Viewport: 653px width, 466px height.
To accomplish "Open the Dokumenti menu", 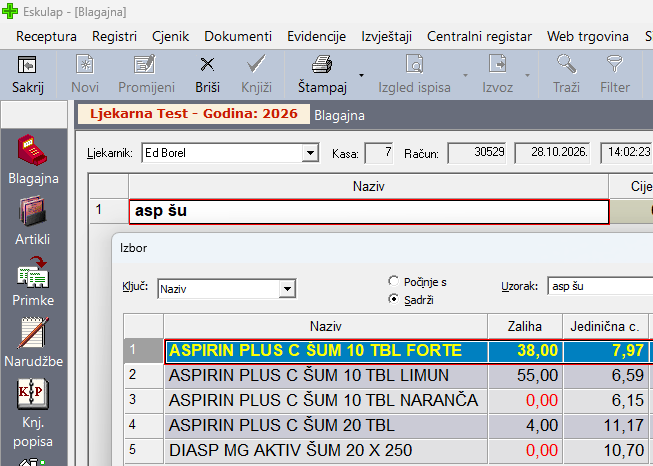I will coord(238,37).
